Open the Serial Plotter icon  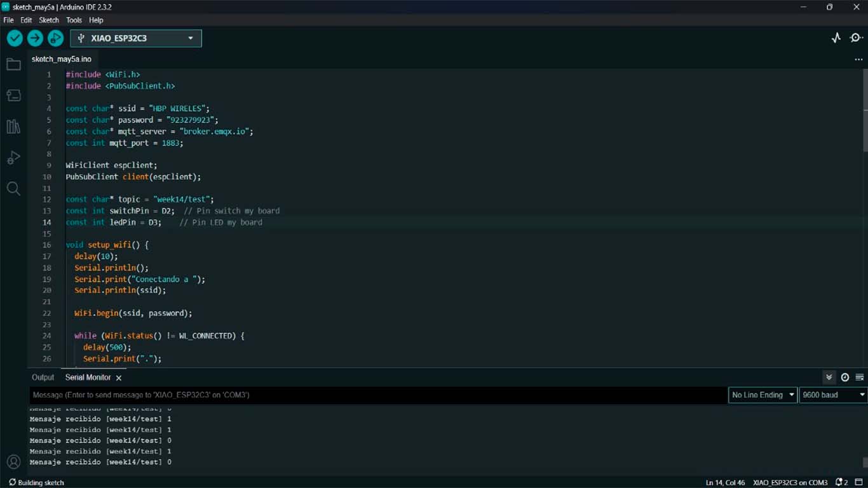[836, 38]
